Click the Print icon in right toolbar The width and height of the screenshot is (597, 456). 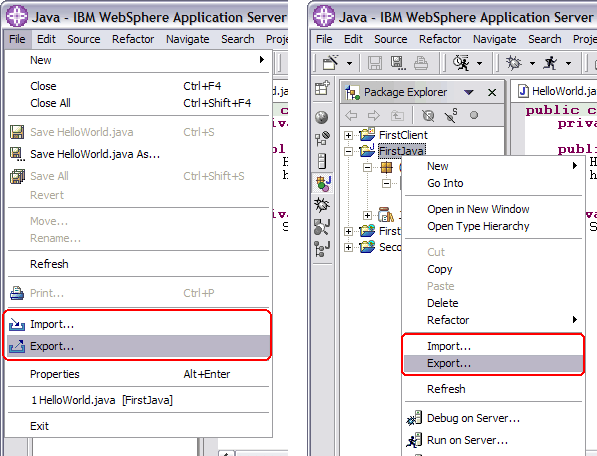(421, 63)
